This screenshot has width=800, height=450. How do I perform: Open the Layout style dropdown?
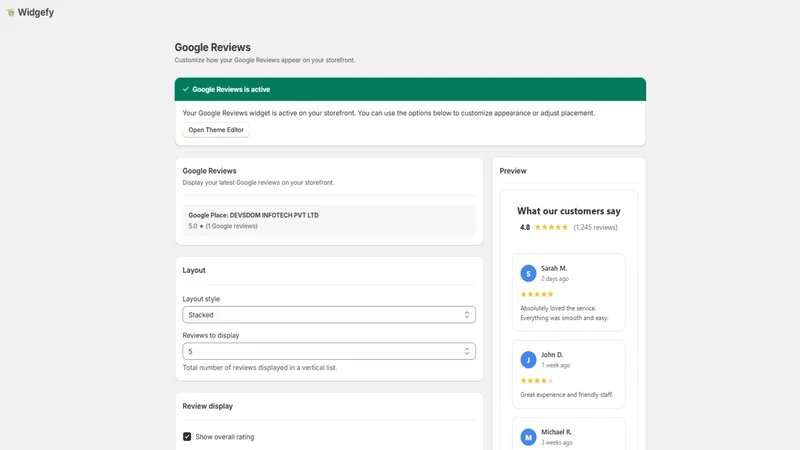click(329, 315)
